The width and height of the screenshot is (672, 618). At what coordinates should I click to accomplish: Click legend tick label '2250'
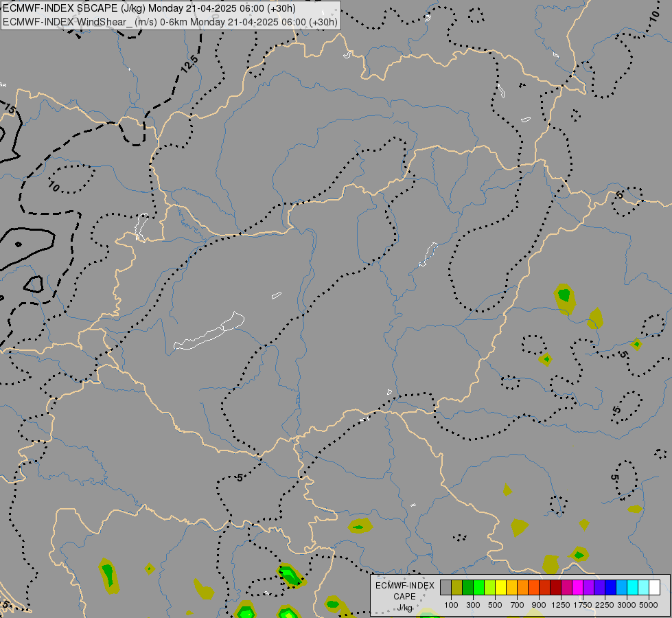605,605
